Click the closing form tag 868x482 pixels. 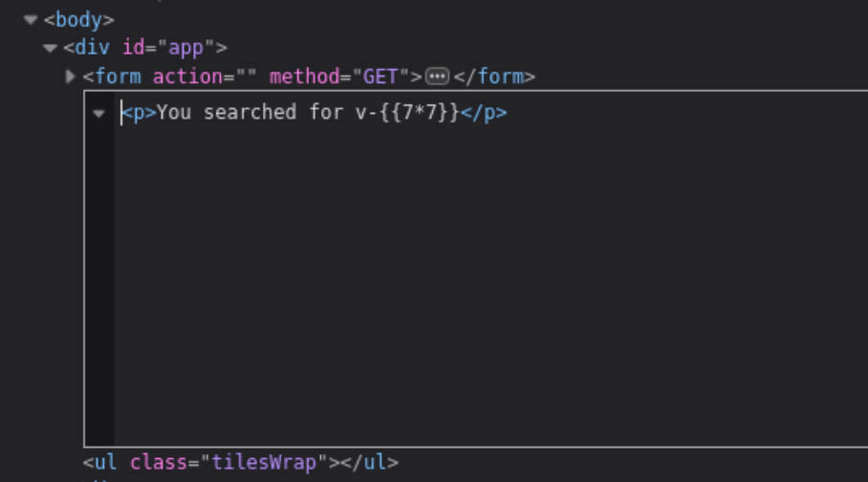click(x=494, y=77)
